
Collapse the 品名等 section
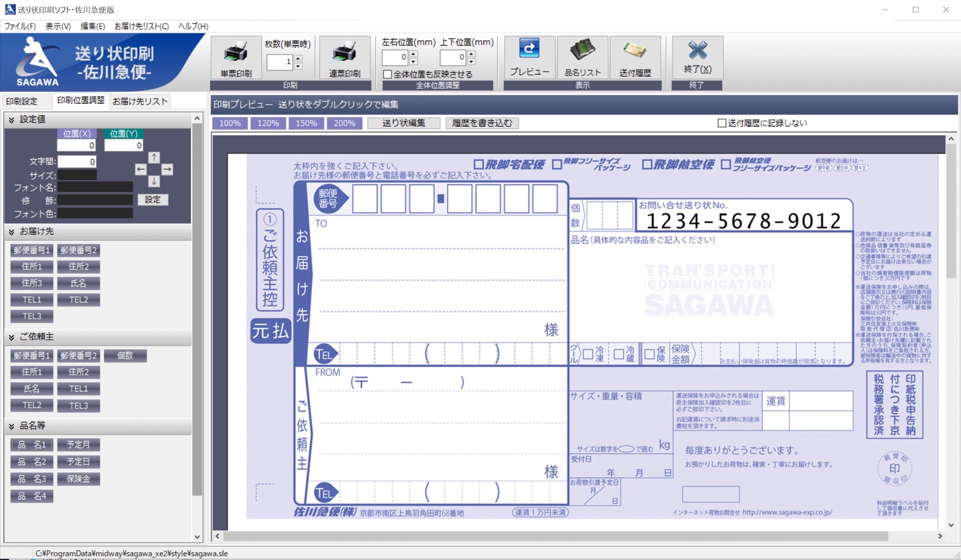pyautogui.click(x=12, y=426)
